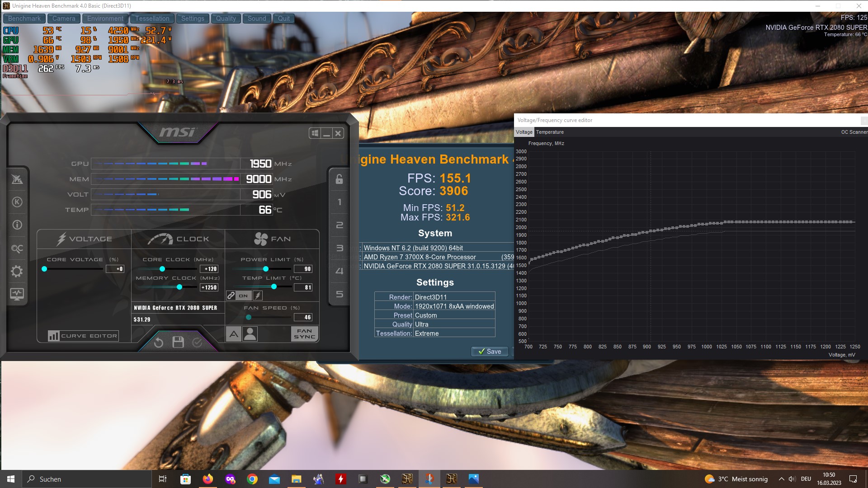
Task: Click the OC Scanner sidebar icon
Action: [x=17, y=249]
